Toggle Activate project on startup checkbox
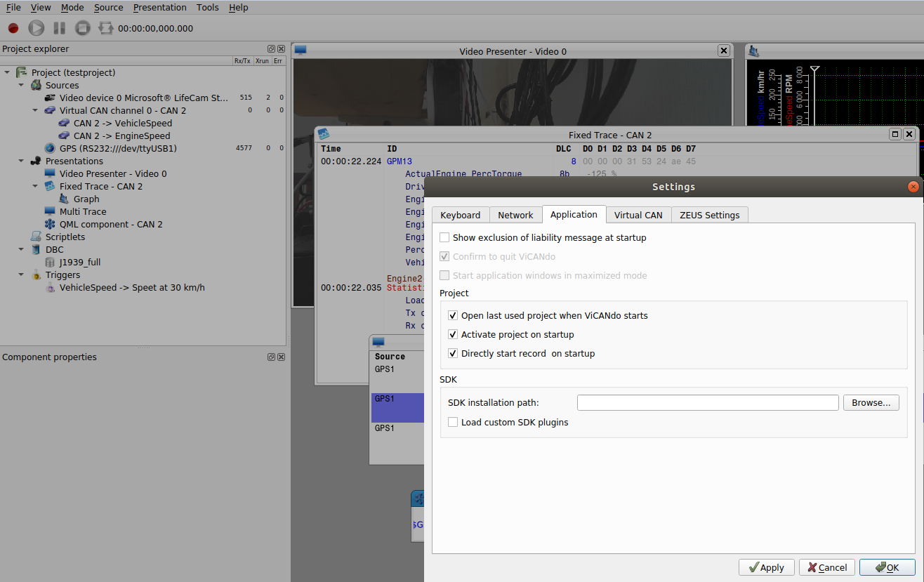 tap(453, 335)
